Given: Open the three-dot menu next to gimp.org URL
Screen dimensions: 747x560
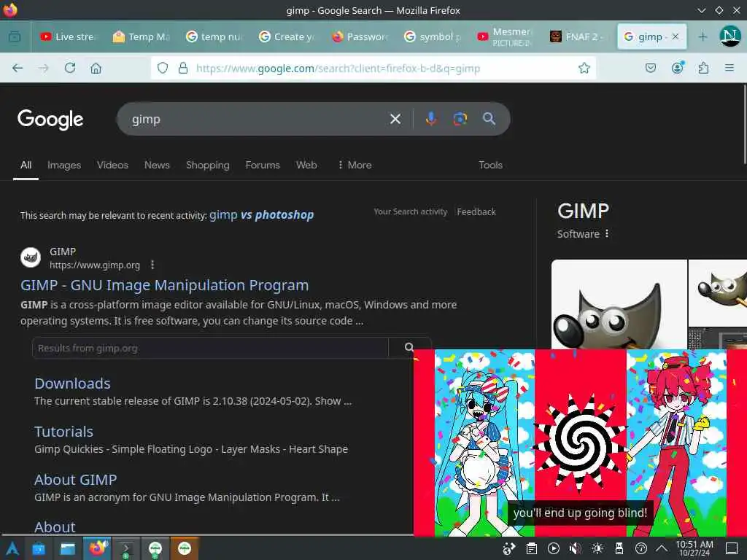Looking at the screenshot, I should (152, 265).
